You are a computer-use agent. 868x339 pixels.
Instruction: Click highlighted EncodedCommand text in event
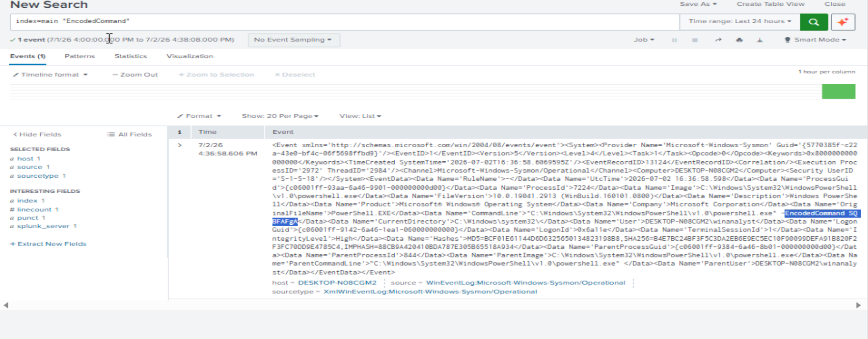click(822, 214)
